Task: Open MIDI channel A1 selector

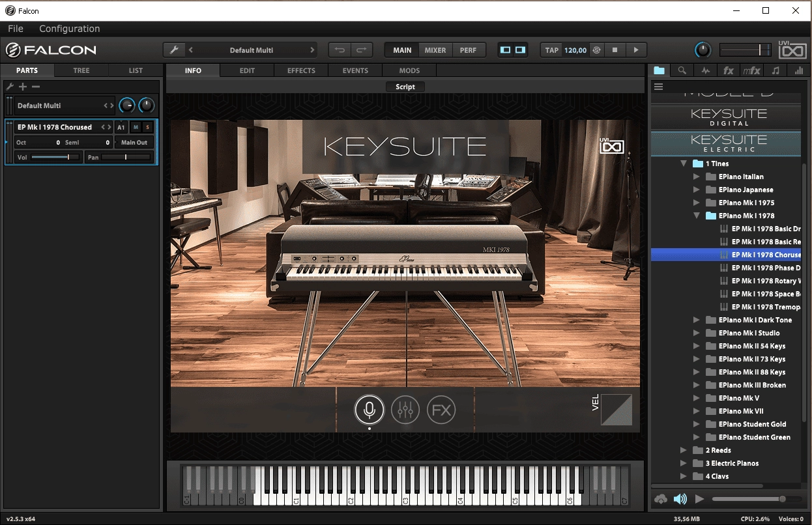Action: 121,127
